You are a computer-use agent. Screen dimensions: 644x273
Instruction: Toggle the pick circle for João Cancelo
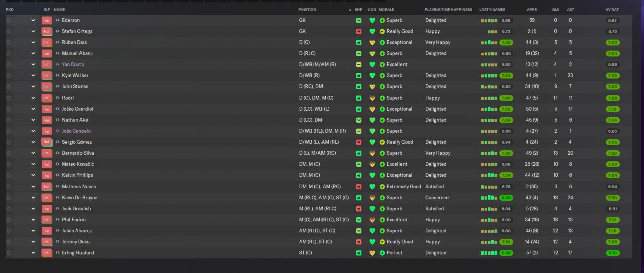click(9, 131)
